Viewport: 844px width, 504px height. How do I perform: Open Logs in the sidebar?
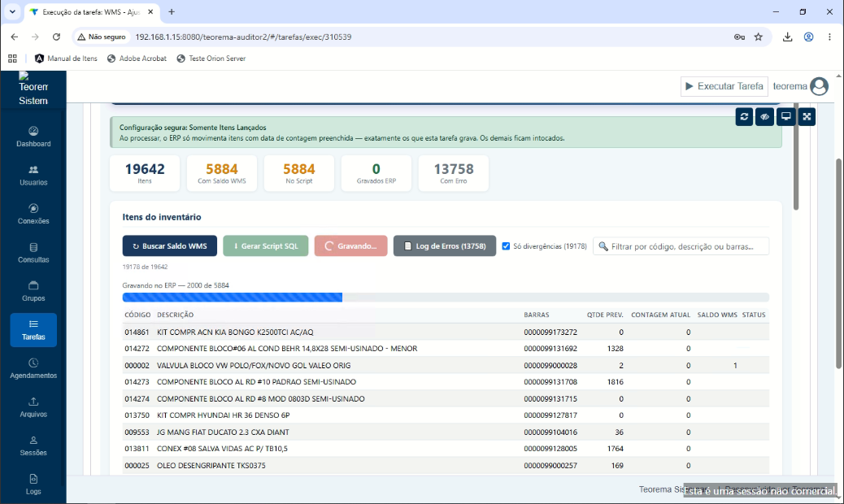(33, 484)
